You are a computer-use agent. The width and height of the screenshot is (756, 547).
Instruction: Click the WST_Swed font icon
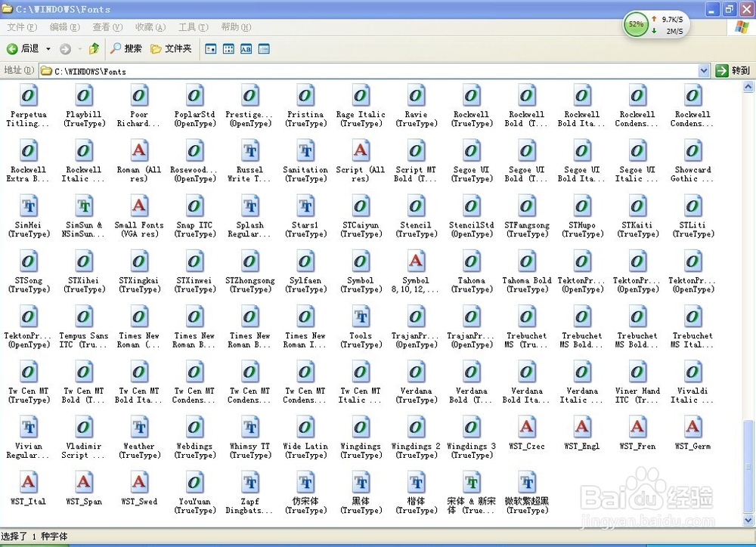click(139, 483)
